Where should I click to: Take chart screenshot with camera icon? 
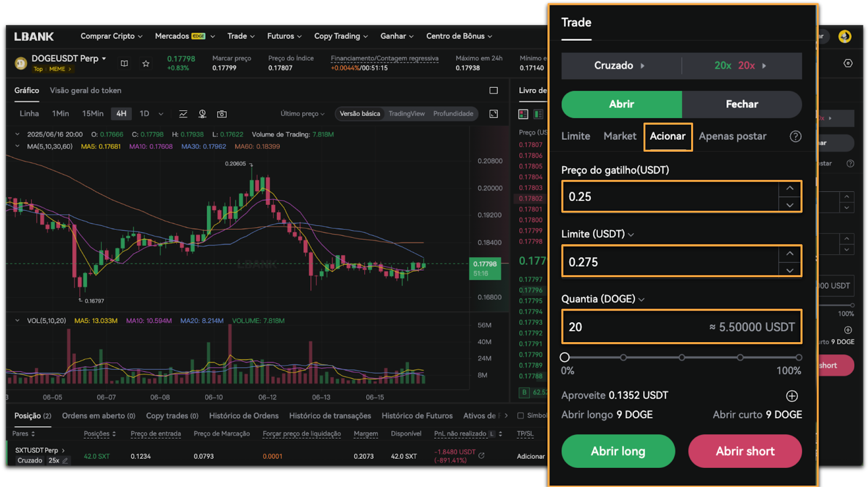(x=222, y=114)
